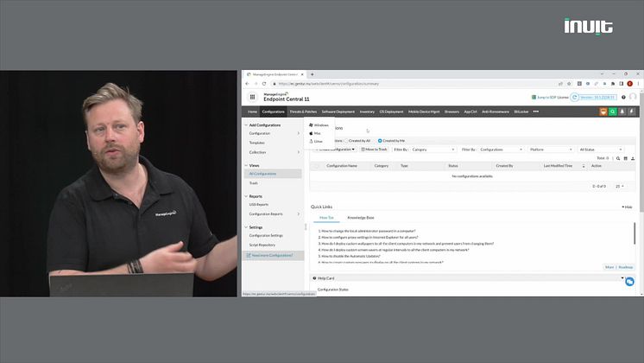Click the user profile avatar icon

(x=632, y=97)
